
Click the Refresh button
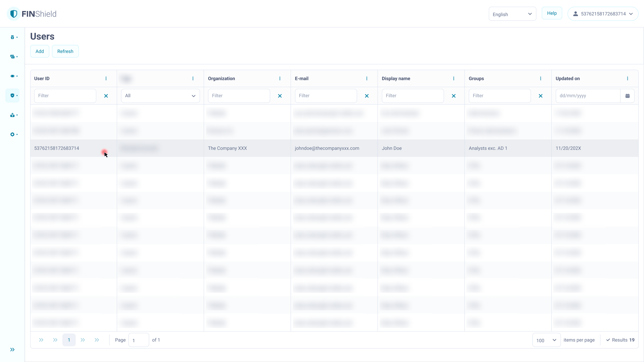65,51
